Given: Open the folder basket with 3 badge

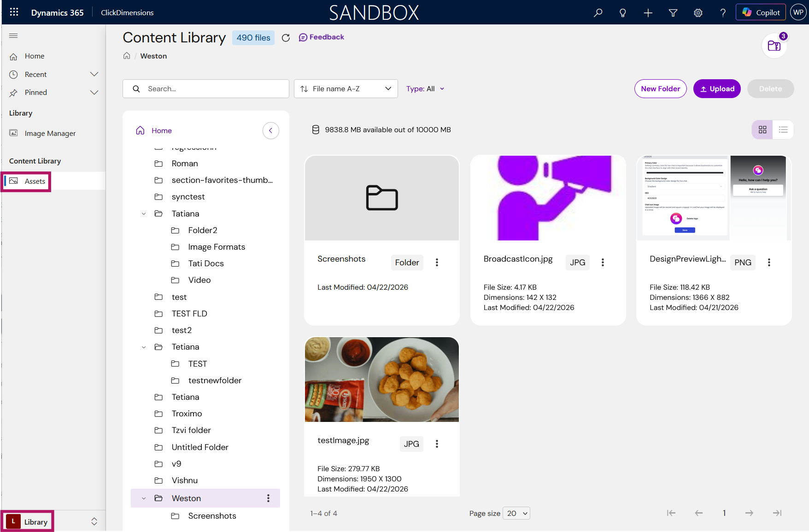Looking at the screenshot, I should click(774, 46).
